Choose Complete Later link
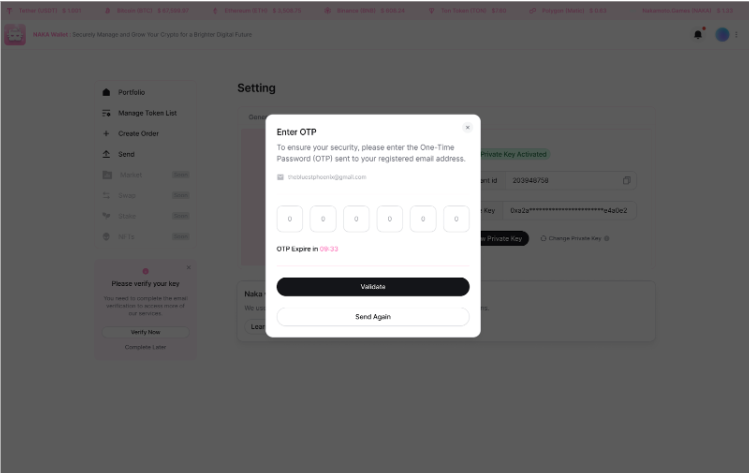749x473 pixels. [145, 347]
